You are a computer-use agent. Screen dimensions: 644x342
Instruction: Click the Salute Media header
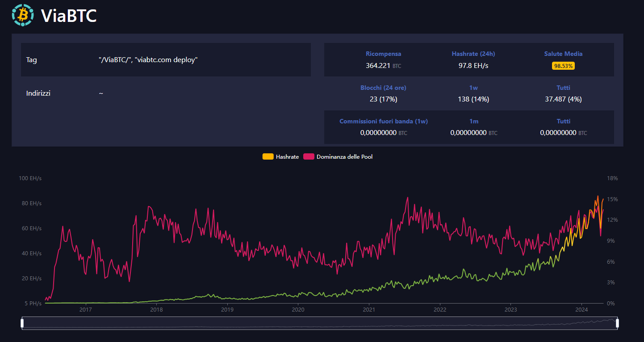[x=563, y=54]
